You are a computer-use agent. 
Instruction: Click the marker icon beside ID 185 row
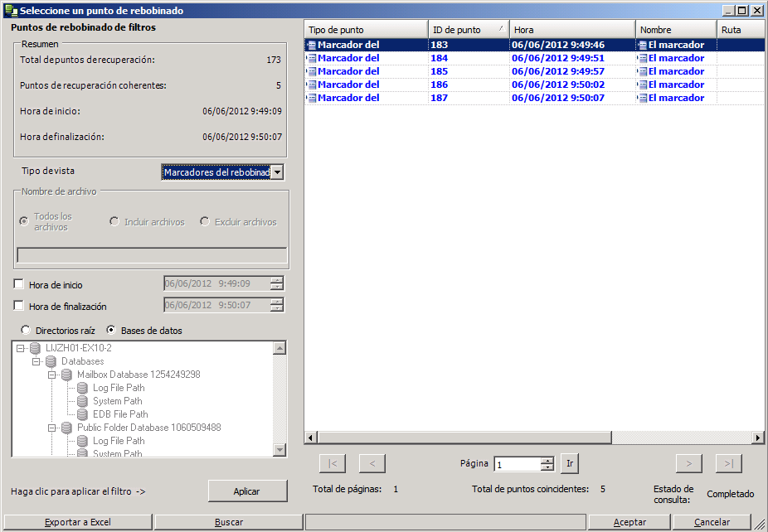[x=312, y=71]
